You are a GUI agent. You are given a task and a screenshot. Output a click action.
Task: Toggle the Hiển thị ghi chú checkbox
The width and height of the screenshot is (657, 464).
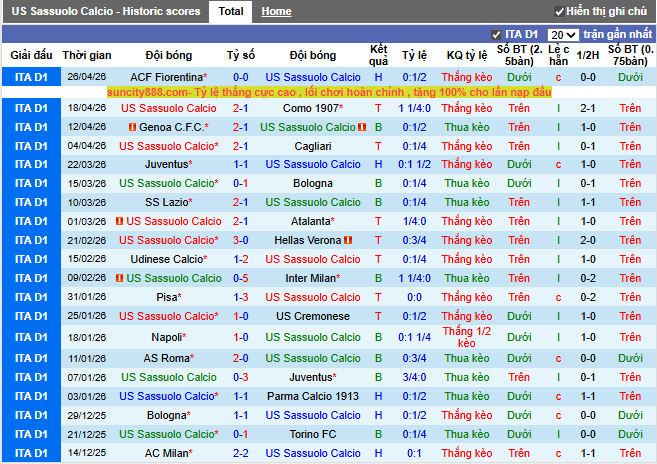coord(559,12)
